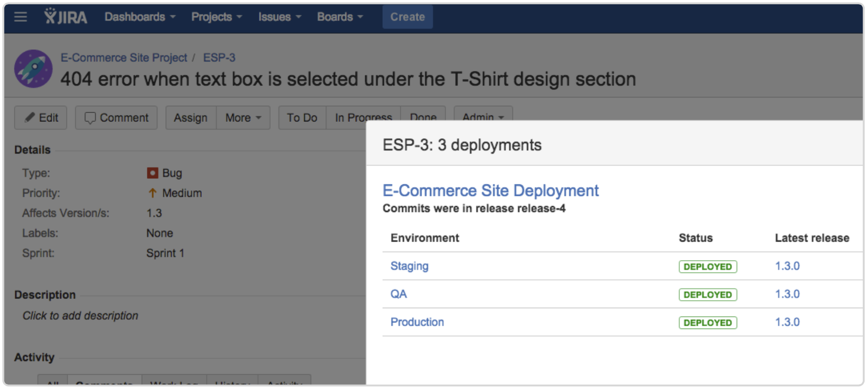The height and width of the screenshot is (389, 868).
Task: Click the issue title text
Action: [x=348, y=79]
